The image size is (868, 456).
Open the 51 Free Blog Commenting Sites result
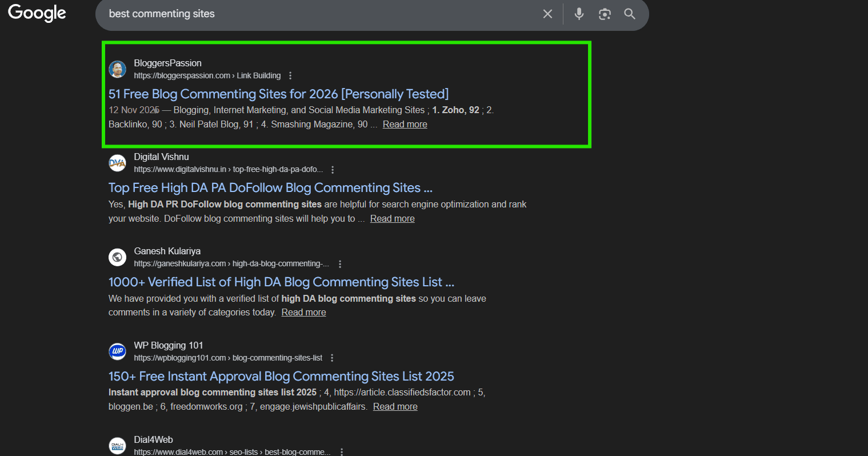(x=278, y=93)
